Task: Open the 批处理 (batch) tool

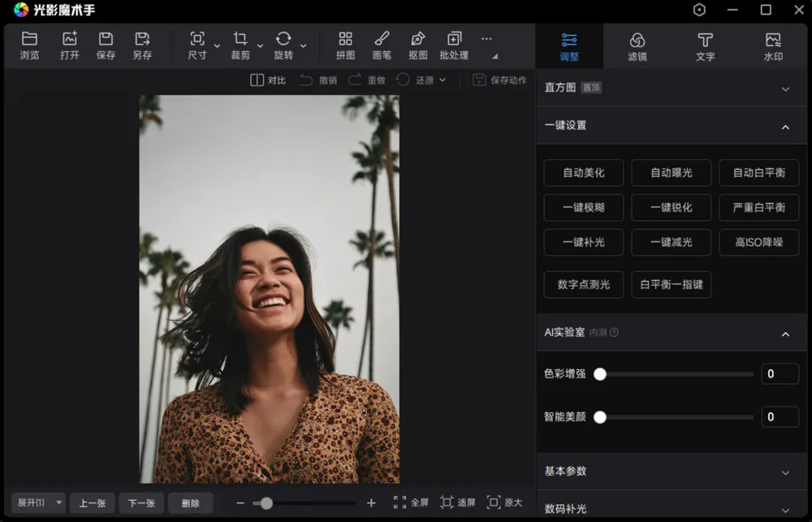Action: tap(454, 45)
